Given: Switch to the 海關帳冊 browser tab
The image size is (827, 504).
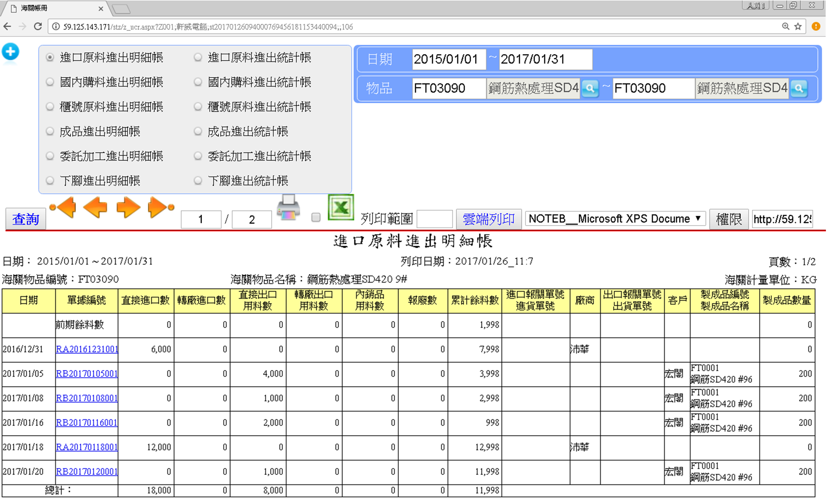Looking at the screenshot, I should pos(55,8).
